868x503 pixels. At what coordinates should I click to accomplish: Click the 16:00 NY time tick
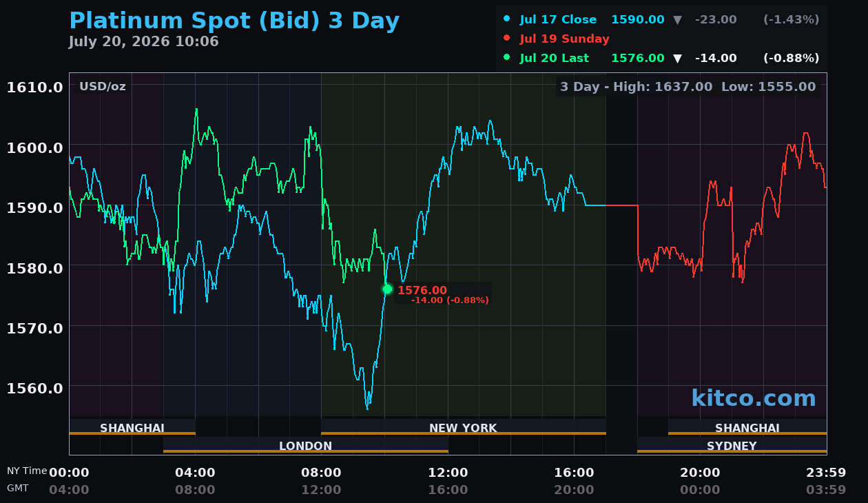574,473
